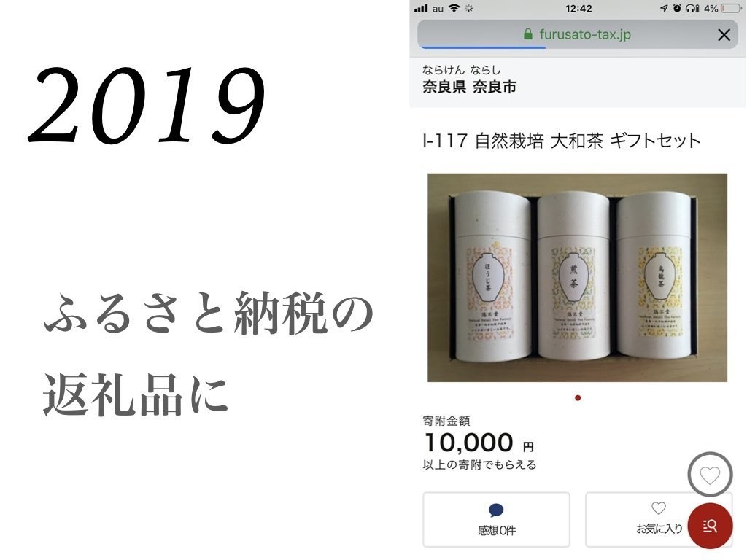Tap the alarm clock status icon

[x=677, y=8]
